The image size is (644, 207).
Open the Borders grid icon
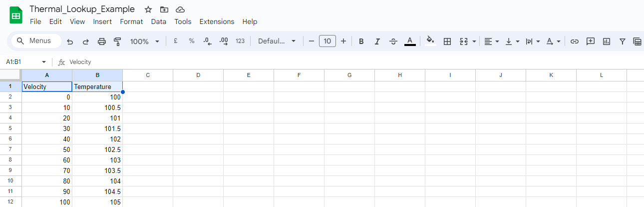447,41
